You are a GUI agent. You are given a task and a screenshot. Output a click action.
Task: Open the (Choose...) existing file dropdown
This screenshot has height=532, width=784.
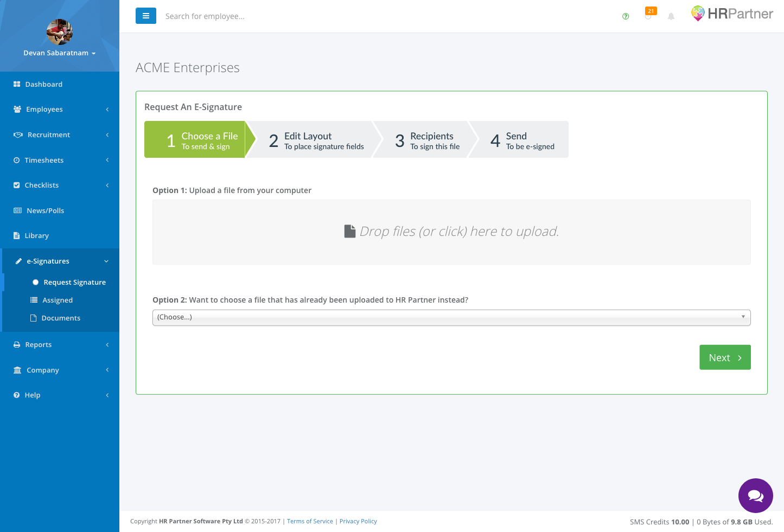[x=451, y=317]
